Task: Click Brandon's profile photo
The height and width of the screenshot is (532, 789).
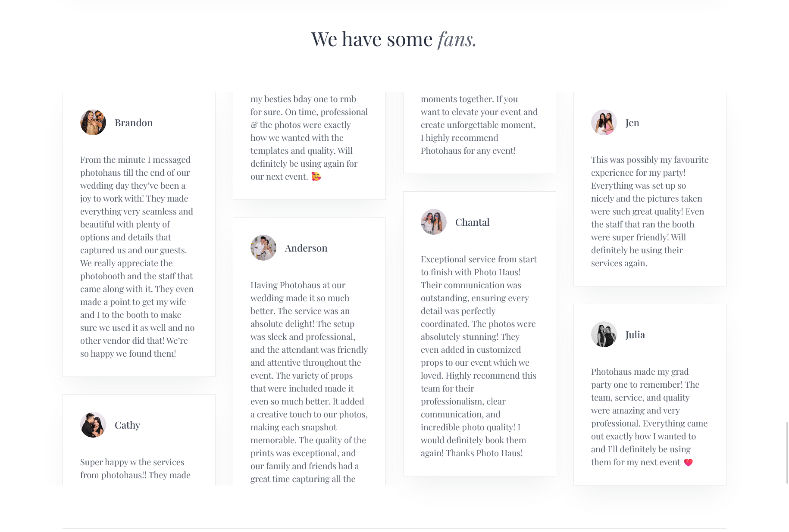Action: pyautogui.click(x=93, y=122)
